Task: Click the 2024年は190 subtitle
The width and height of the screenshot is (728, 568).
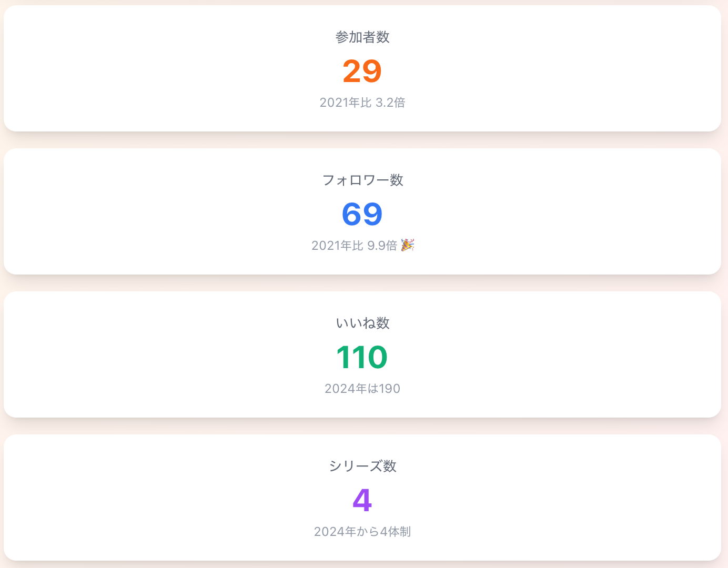Action: click(x=362, y=388)
